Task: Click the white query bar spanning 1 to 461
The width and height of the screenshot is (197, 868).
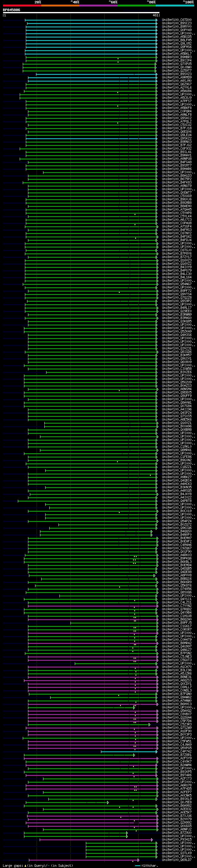Action: pos(81,13)
